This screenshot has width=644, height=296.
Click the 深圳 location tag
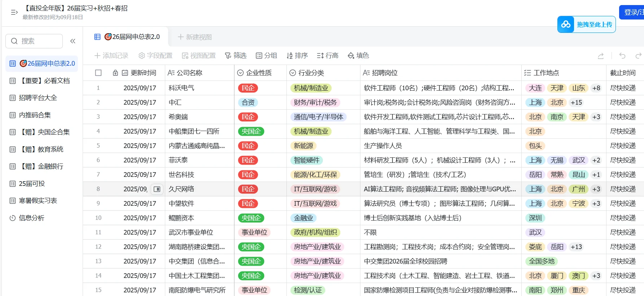[x=535, y=218]
